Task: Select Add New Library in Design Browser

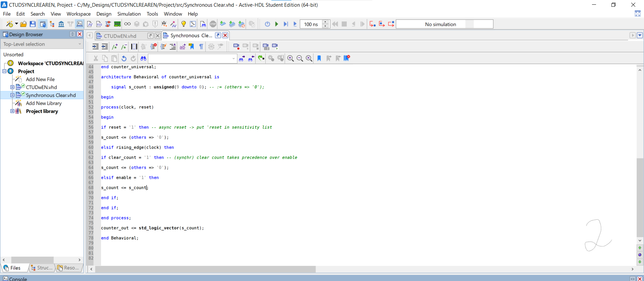Action: (44, 103)
